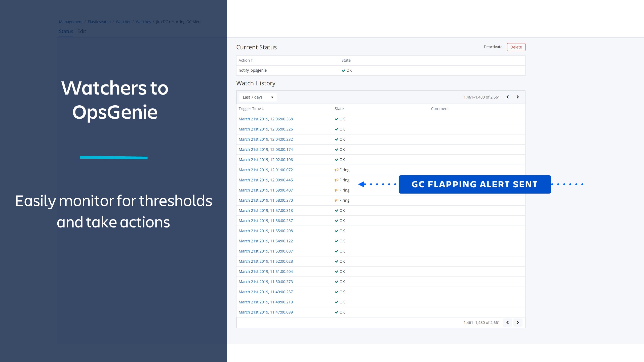This screenshot has width=644, height=362.
Task: Sort by the Action column arrow
Action: tap(252, 60)
